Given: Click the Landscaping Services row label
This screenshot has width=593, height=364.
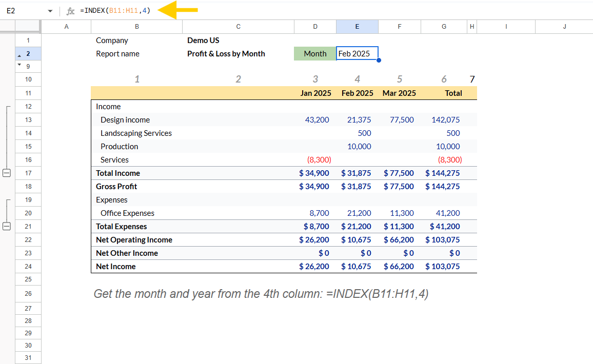Looking at the screenshot, I should coord(136,133).
